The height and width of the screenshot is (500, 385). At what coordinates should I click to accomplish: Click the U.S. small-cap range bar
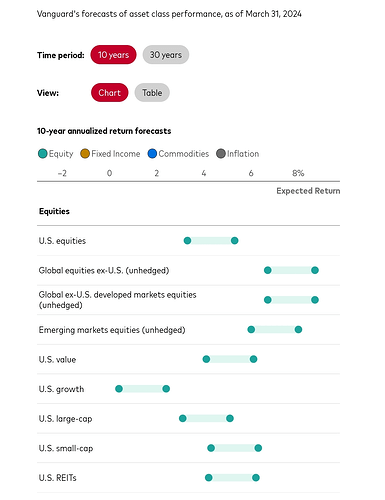(234, 448)
